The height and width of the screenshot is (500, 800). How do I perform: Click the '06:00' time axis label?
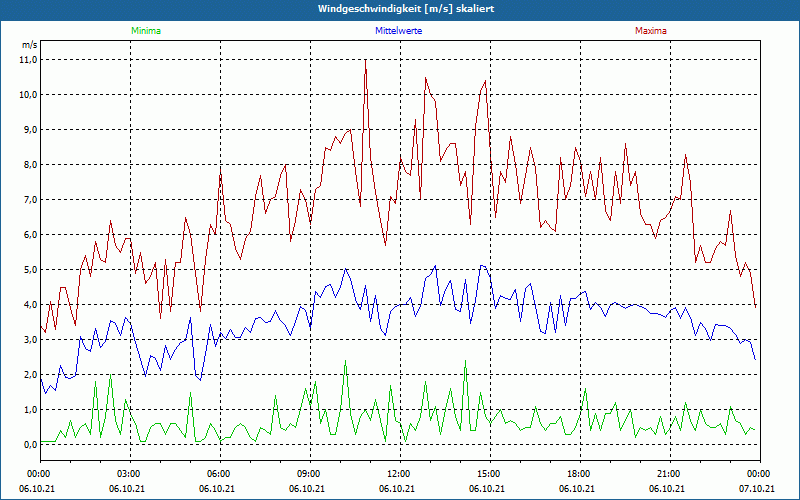point(220,474)
